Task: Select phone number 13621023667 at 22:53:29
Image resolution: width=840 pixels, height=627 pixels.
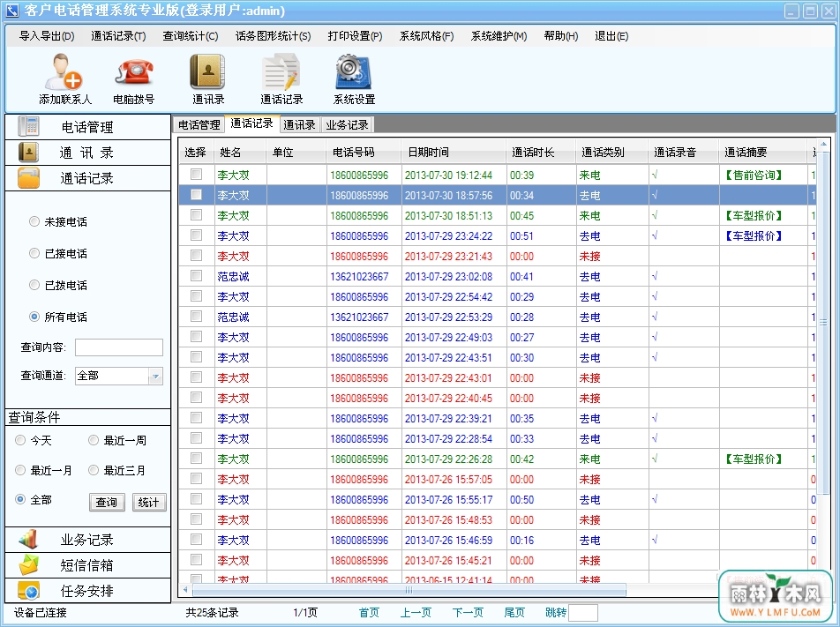Action: point(359,317)
